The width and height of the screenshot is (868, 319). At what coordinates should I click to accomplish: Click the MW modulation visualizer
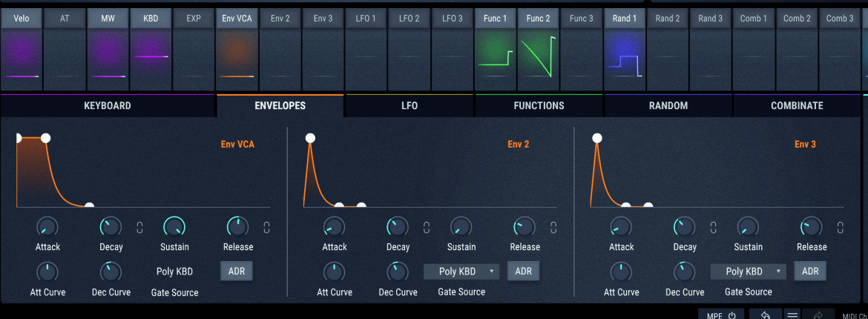[108, 60]
